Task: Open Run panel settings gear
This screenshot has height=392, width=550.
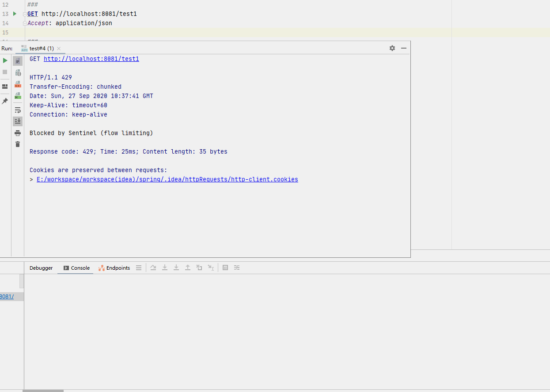Action: [x=392, y=48]
